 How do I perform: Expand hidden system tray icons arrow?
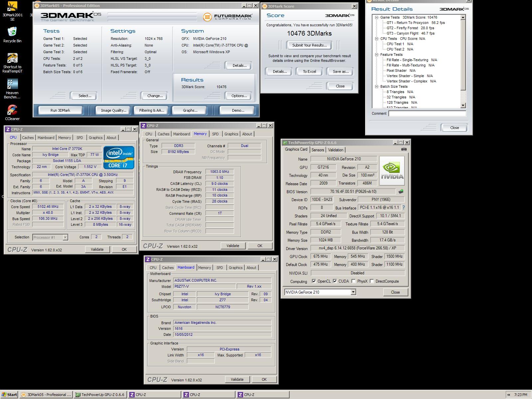(508, 395)
